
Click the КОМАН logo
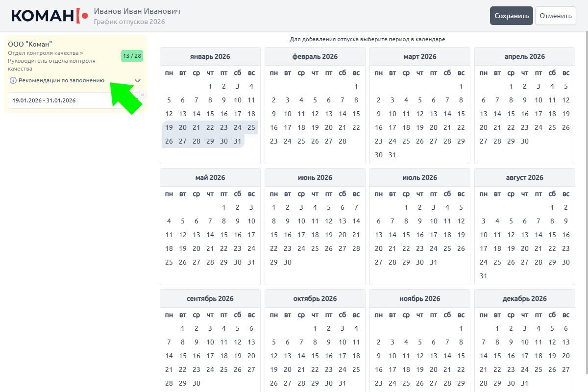click(x=49, y=16)
